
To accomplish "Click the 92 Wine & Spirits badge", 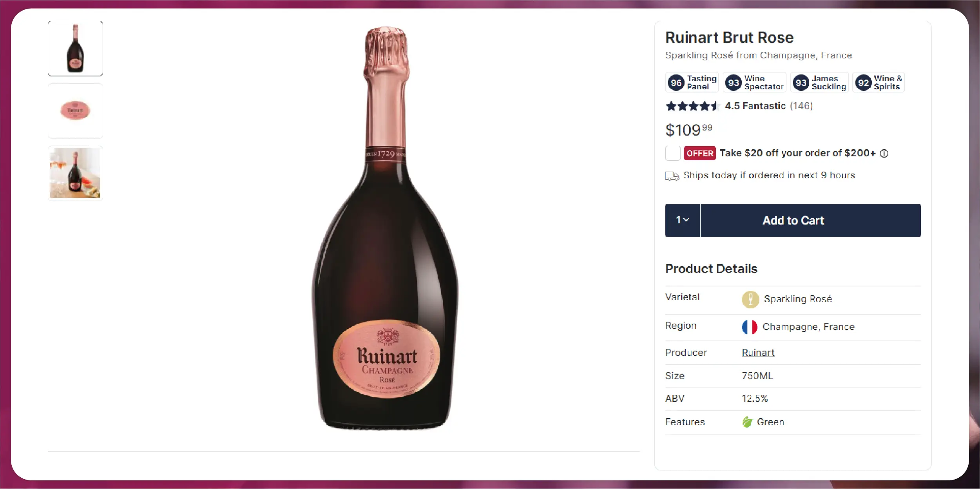I will 878,83.
